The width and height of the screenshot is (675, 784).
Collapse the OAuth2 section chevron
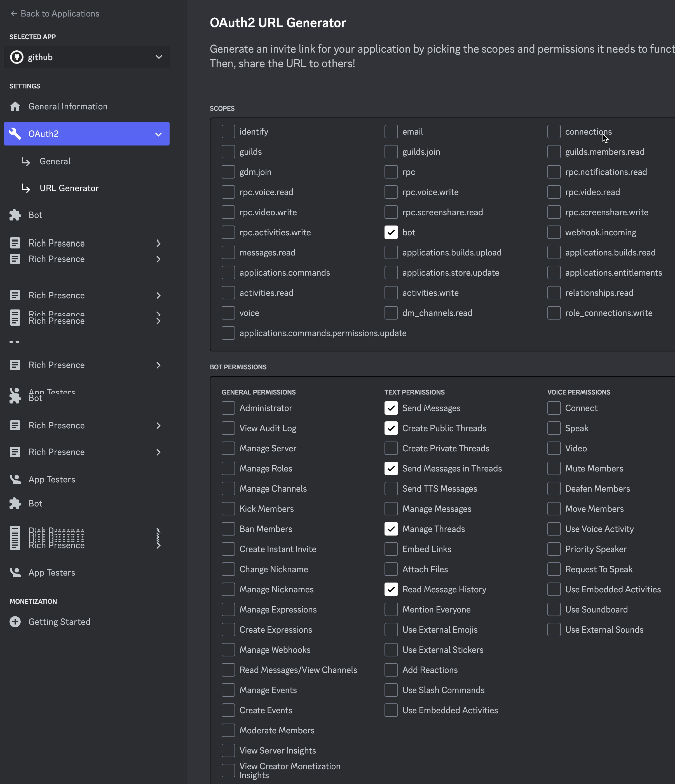[x=158, y=134]
